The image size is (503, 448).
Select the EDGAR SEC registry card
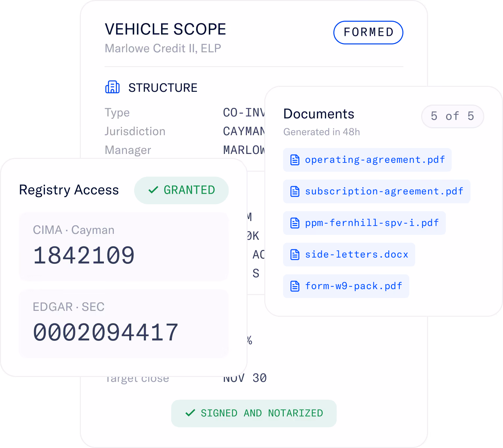(x=124, y=324)
